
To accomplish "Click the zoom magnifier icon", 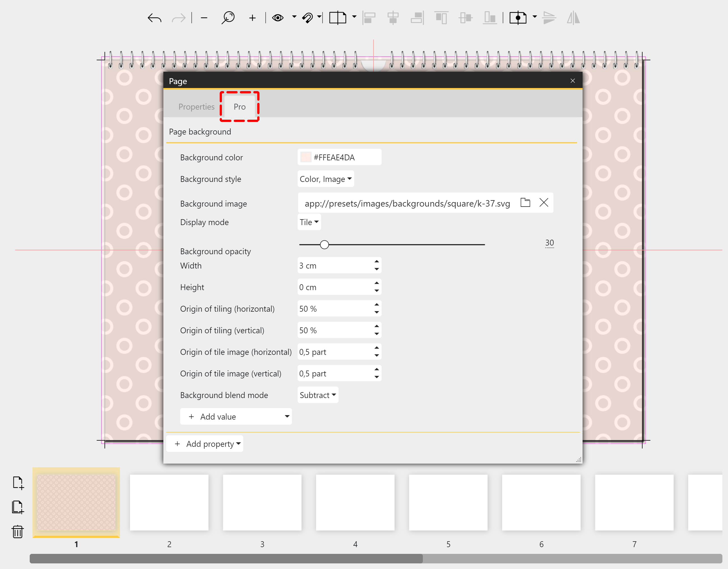I will click(x=228, y=18).
